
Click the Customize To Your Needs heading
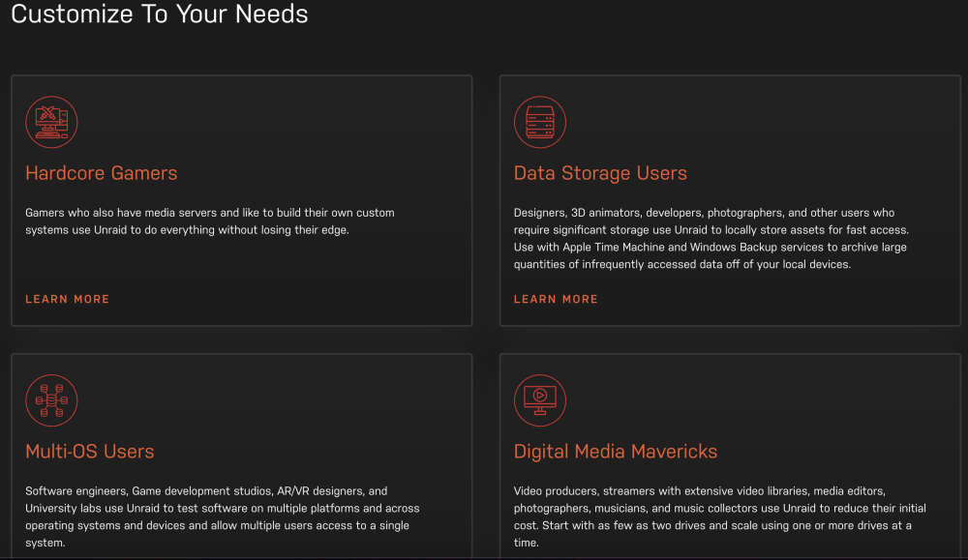[160, 15]
